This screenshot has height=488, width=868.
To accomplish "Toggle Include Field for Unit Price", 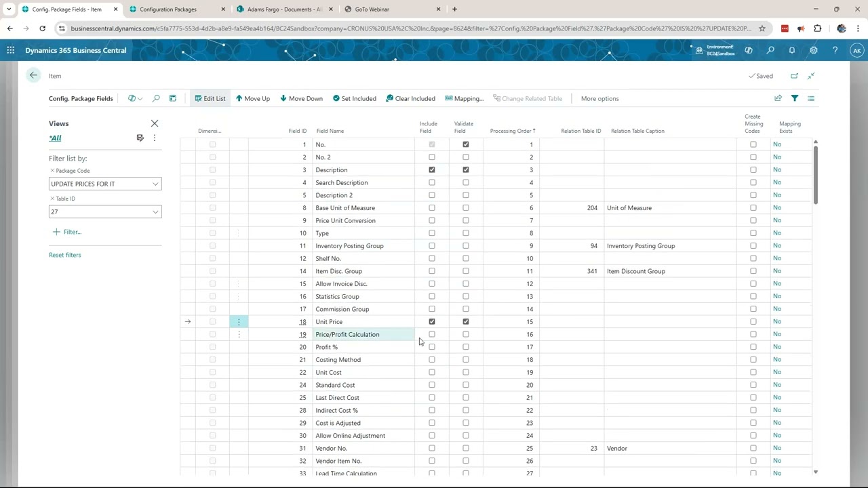I will (x=432, y=321).
